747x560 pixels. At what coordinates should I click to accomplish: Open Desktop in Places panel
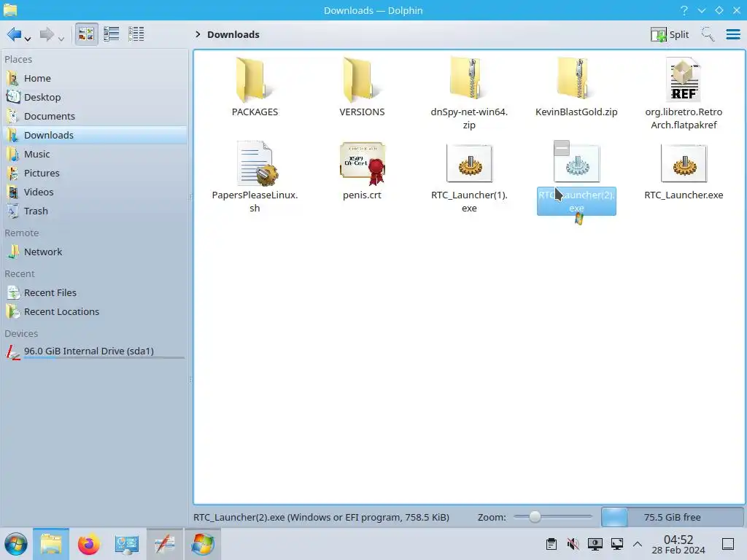coord(95,97)
